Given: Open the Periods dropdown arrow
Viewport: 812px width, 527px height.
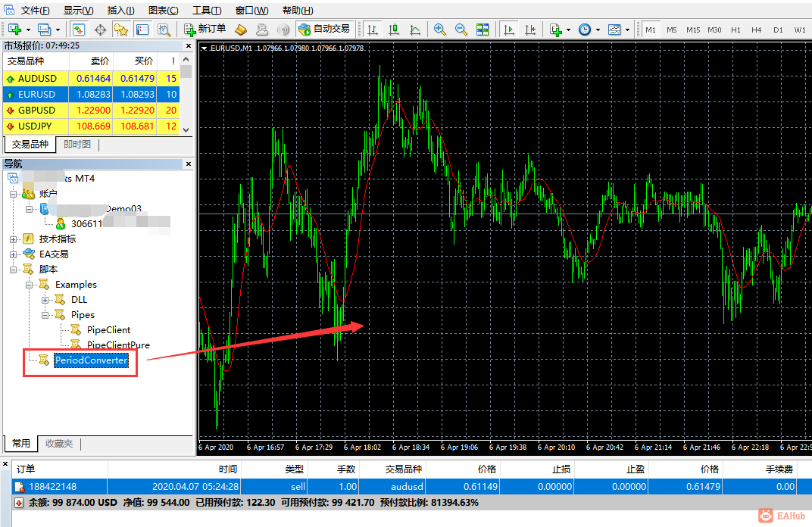Looking at the screenshot, I should click(x=598, y=30).
